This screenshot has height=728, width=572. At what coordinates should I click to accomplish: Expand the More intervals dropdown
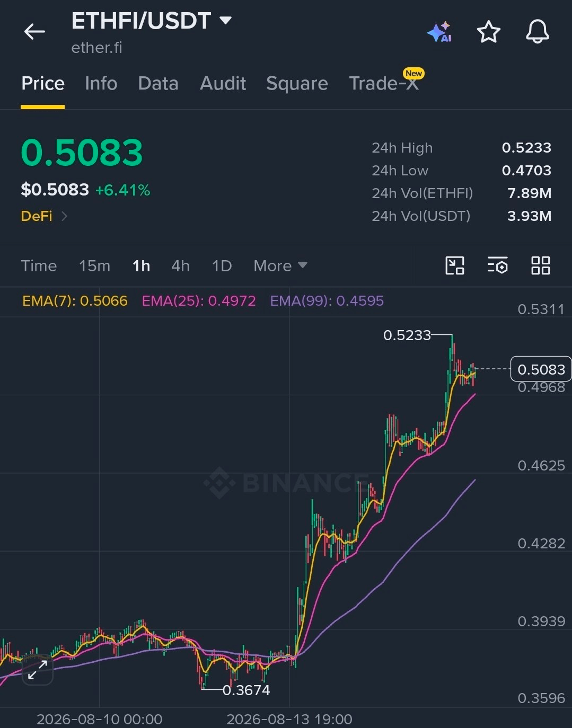tap(280, 265)
